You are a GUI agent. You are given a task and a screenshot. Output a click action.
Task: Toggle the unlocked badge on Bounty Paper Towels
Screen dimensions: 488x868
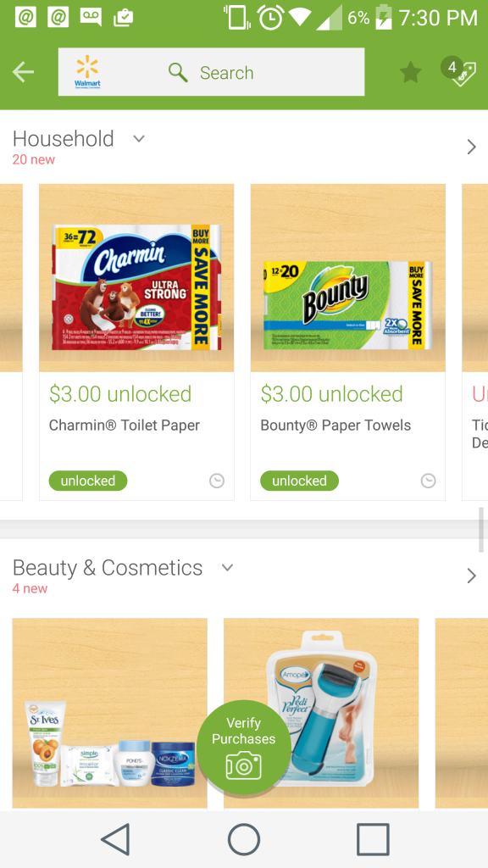pyautogui.click(x=299, y=481)
